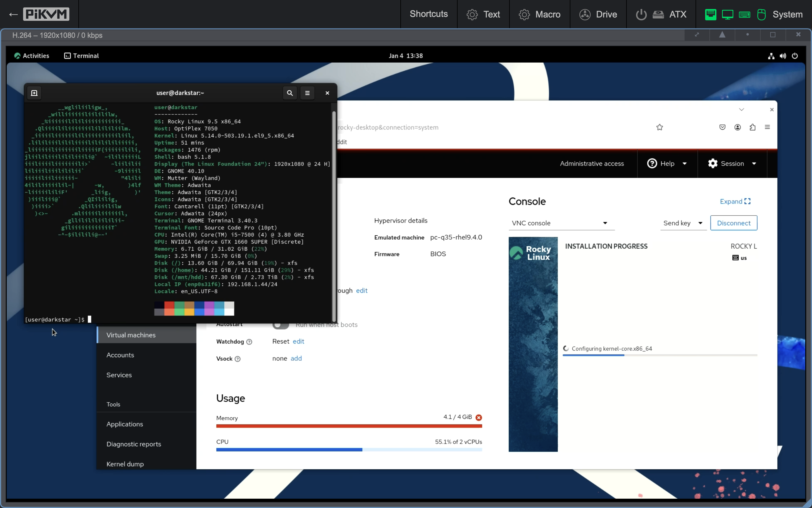Click the keyboard layout us icon in console
Screen dimensions: 812x508
tap(740, 258)
